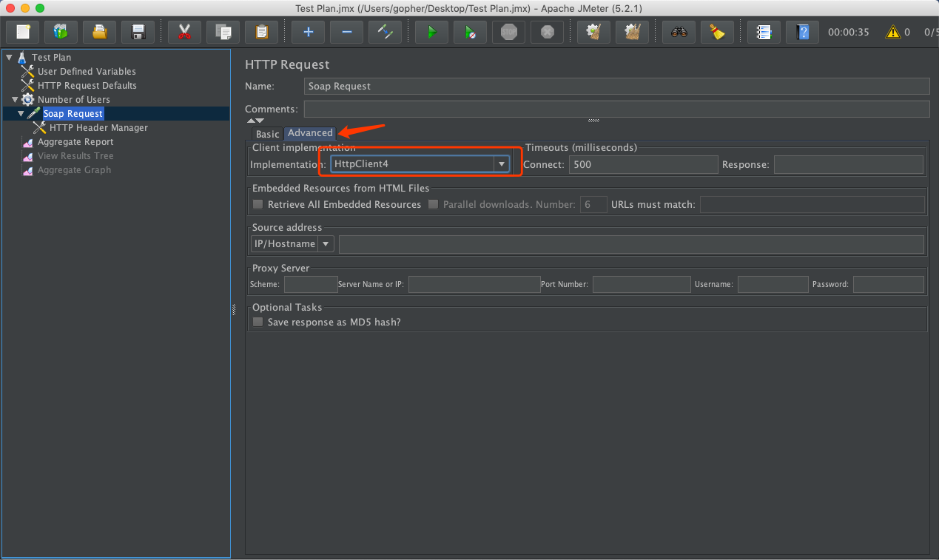Select the Number of Users thread group
The height and width of the screenshot is (560, 939).
tap(74, 99)
